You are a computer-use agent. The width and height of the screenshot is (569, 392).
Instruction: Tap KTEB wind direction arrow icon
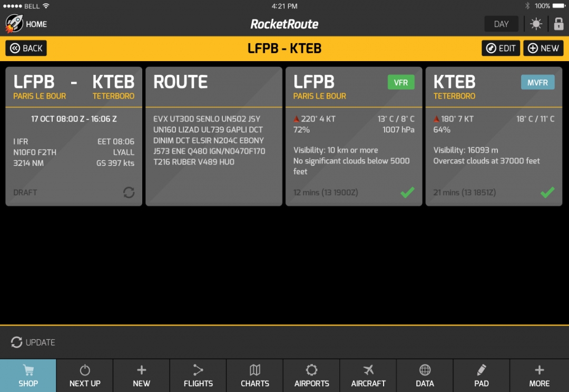[x=436, y=119]
